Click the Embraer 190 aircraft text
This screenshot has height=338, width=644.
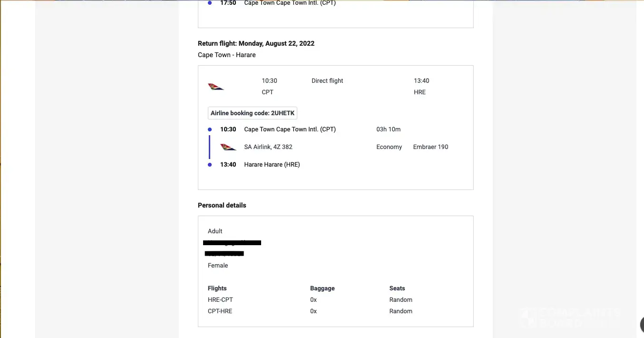pyautogui.click(x=430, y=147)
